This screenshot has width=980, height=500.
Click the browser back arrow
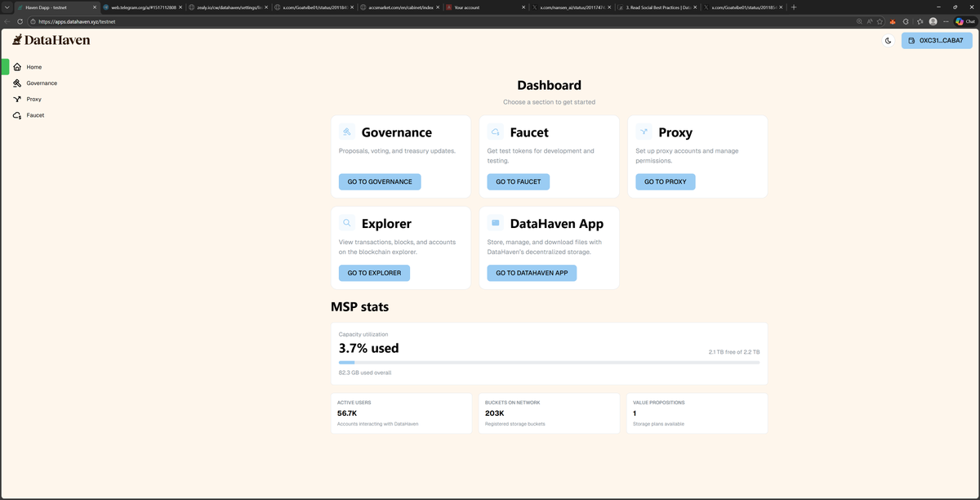point(7,21)
